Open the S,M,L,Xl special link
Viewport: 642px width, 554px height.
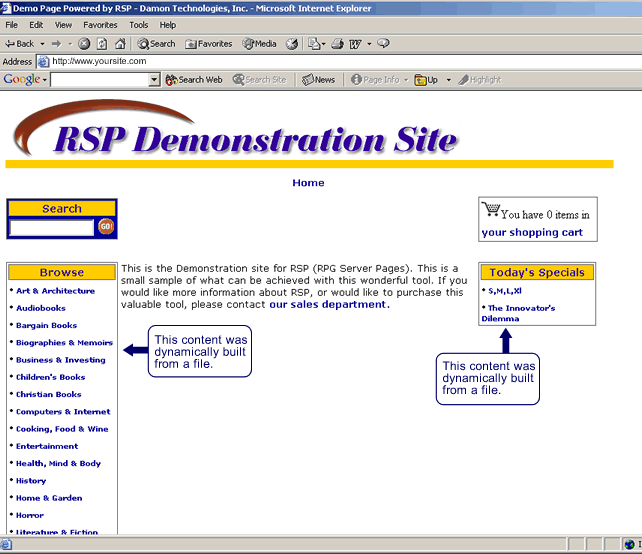[x=505, y=291]
